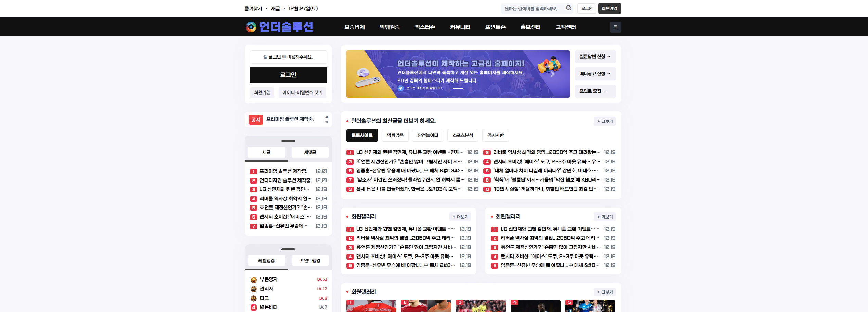Click the 부운영자 rank medal icon
The height and width of the screenshot is (312, 868).
(x=254, y=280)
